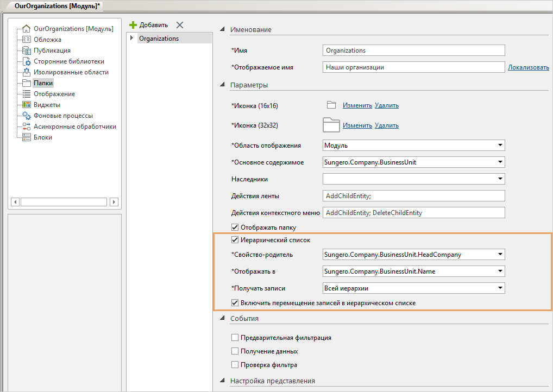Screen dimensions: 553x392
Task: Click the tree scrollbar left arrow
Action: click(x=15, y=202)
